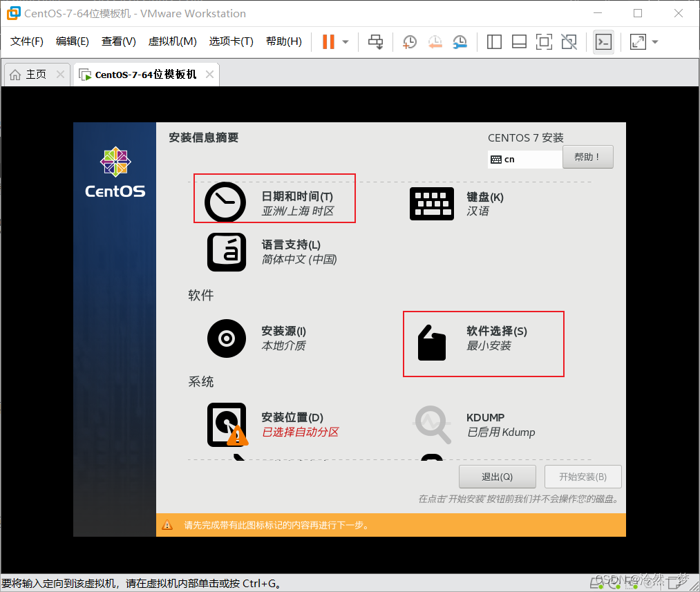This screenshot has width=700, height=592.
Task: Open the 文件(F) menu
Action: click(27, 41)
